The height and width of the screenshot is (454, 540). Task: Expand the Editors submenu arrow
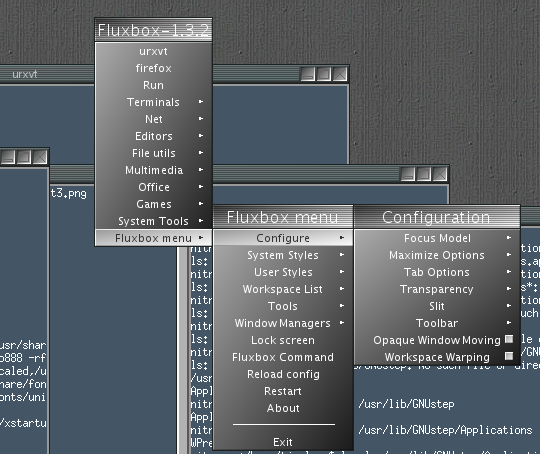click(x=201, y=136)
